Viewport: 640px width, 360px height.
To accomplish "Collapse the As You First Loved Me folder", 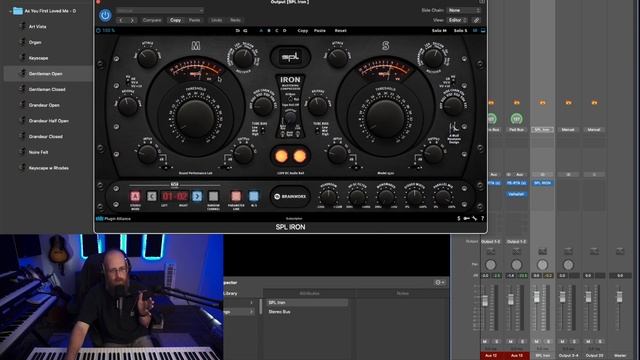I will [x=10, y=11].
